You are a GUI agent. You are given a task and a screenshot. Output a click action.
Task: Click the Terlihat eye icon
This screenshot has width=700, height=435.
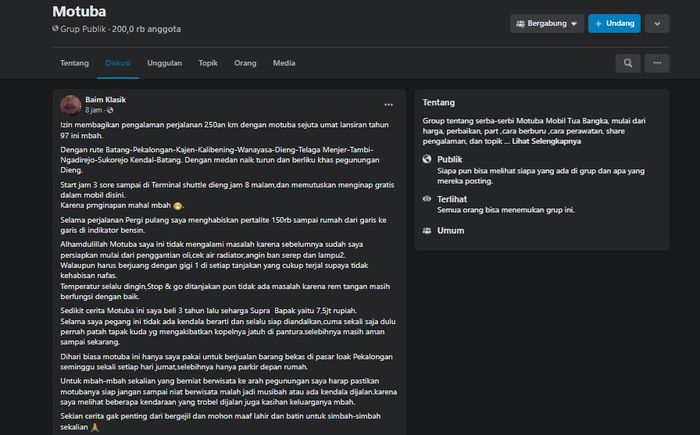427,199
